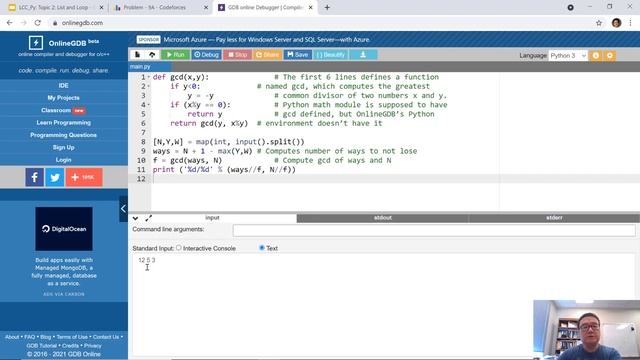Open IDE in sidebar menu
640x360 pixels.
pyautogui.click(x=64, y=85)
